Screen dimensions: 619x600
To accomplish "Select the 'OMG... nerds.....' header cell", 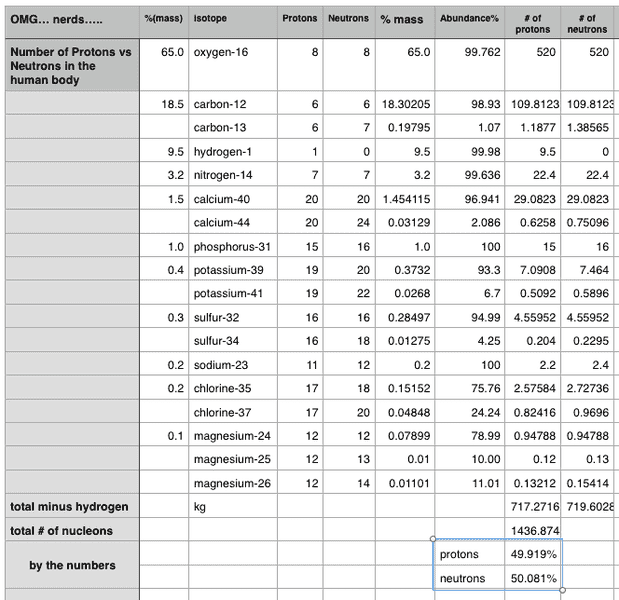I will 72,22.
